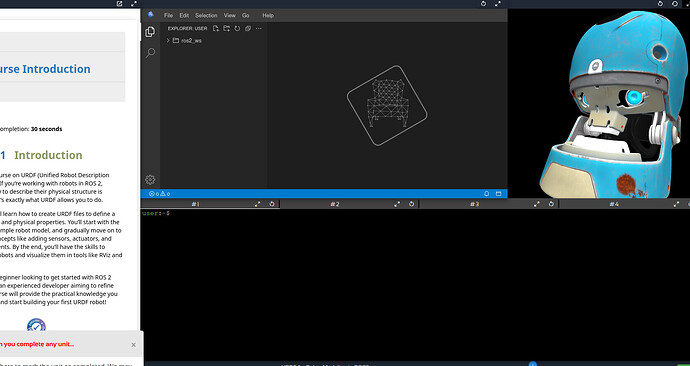Click the EXPLORER: USER panel title
Screen dimensions: 690x366
187,28
